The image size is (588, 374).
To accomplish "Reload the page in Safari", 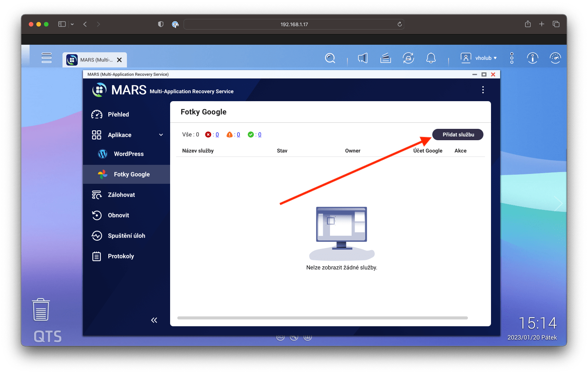I will pyautogui.click(x=399, y=24).
